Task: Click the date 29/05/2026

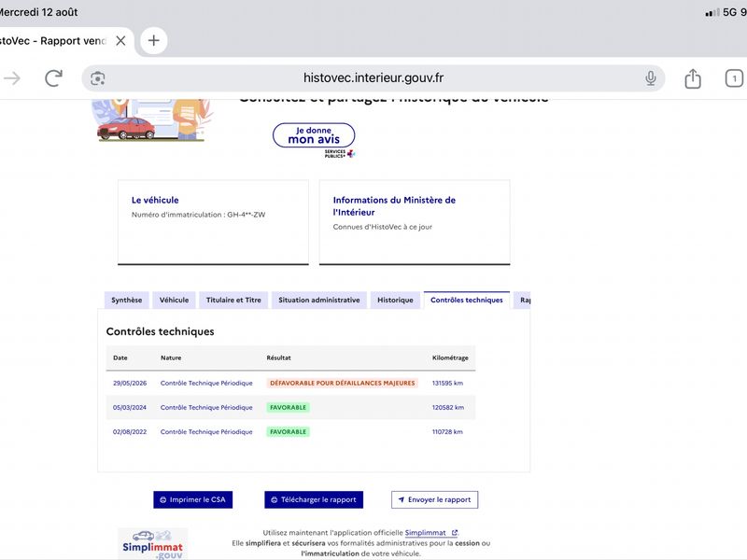Action: [x=130, y=383]
